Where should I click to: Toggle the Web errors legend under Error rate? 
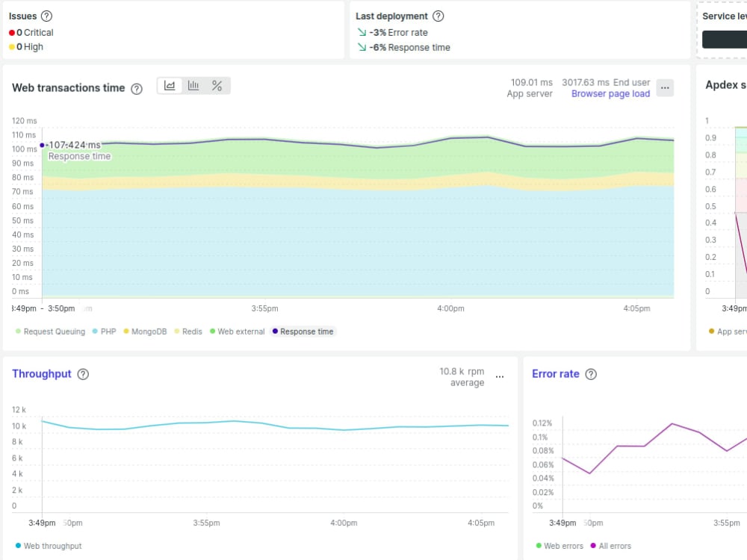(x=559, y=546)
